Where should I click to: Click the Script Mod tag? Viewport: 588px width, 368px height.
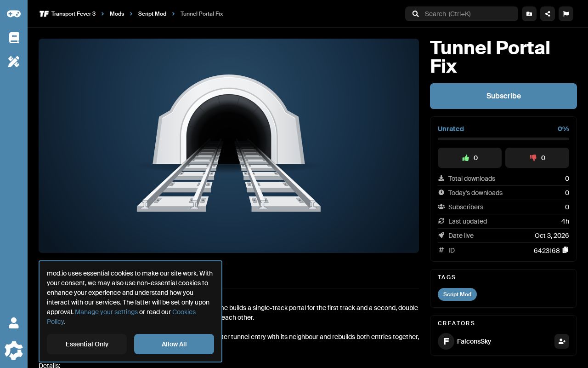pyautogui.click(x=457, y=294)
